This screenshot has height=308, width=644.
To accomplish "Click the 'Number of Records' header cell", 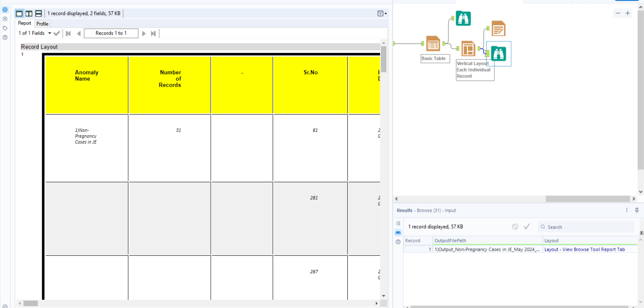I will point(170,85).
